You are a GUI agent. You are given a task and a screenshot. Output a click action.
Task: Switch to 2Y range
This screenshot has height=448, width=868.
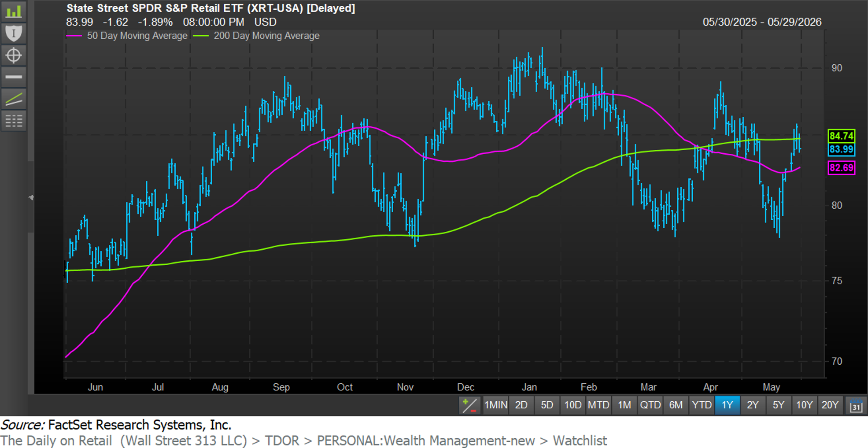pyautogui.click(x=753, y=405)
